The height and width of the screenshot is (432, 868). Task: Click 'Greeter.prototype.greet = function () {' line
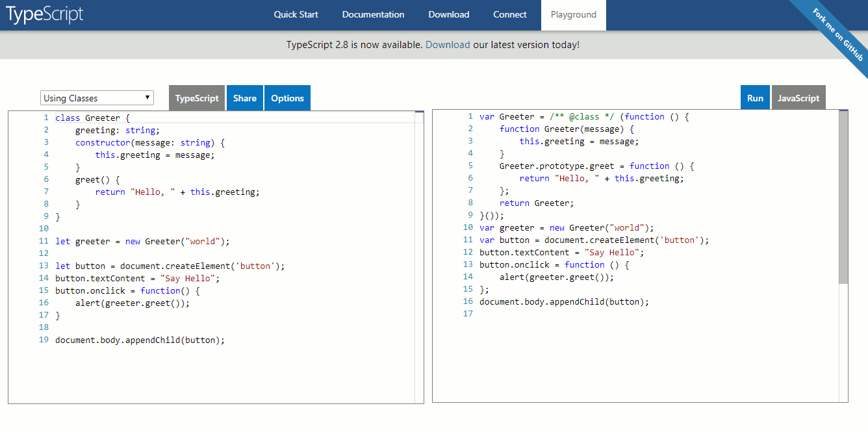point(596,166)
